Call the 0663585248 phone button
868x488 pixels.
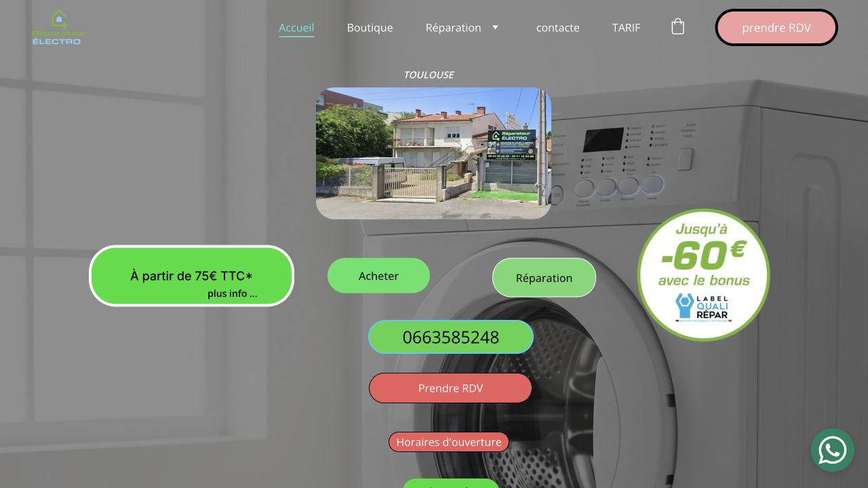click(x=451, y=337)
